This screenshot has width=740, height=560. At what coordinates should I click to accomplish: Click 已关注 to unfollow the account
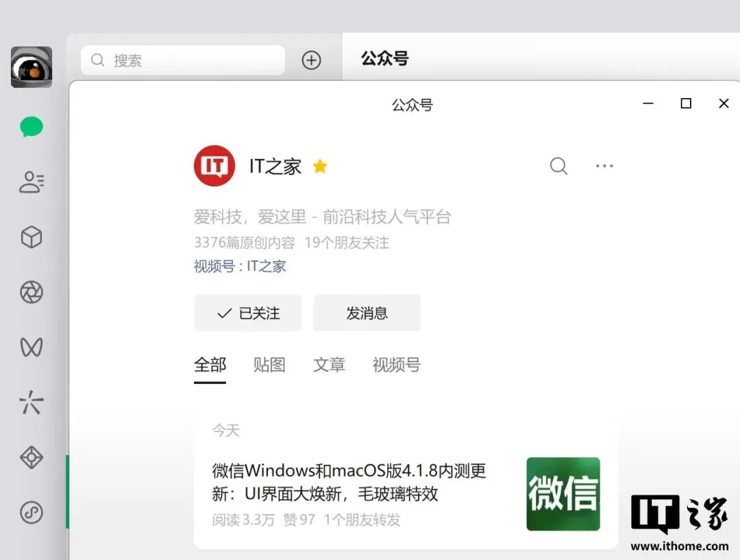coord(247,313)
